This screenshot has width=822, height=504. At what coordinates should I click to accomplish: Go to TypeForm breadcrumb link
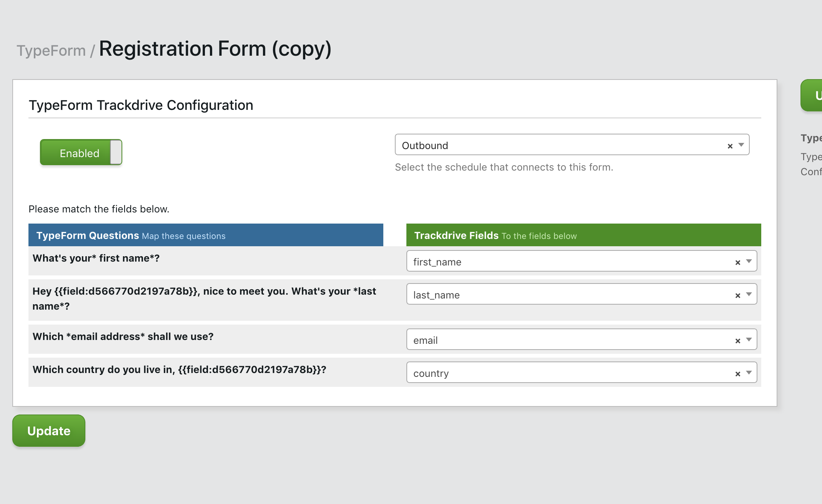(51, 51)
